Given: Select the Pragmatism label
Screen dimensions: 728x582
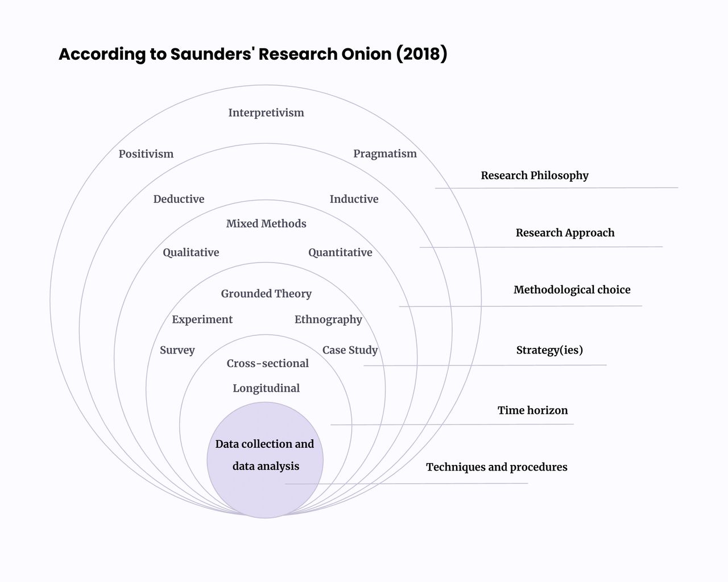Looking at the screenshot, I should tap(384, 154).
